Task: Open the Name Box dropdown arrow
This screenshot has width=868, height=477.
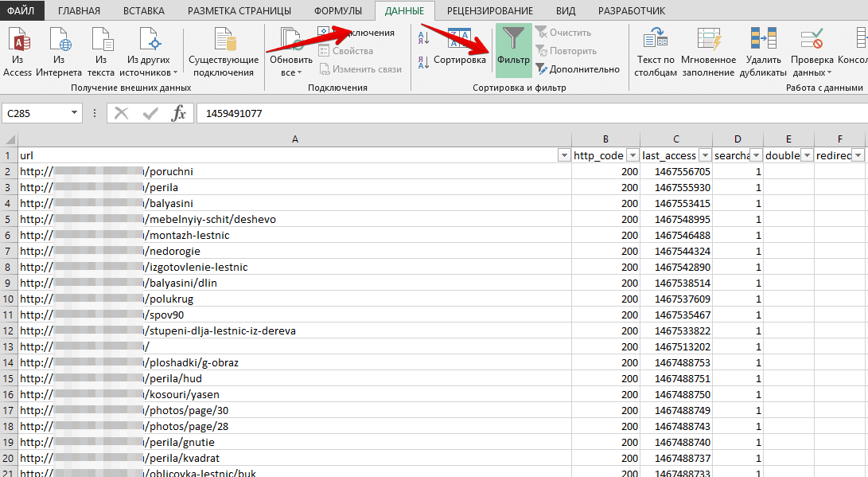Action: tap(74, 113)
